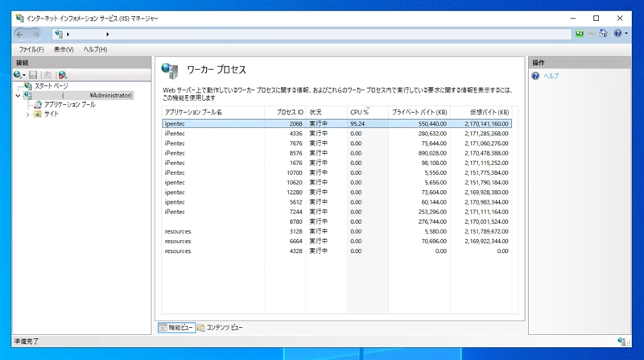Switch to 機能ビュー tab

(x=176, y=328)
